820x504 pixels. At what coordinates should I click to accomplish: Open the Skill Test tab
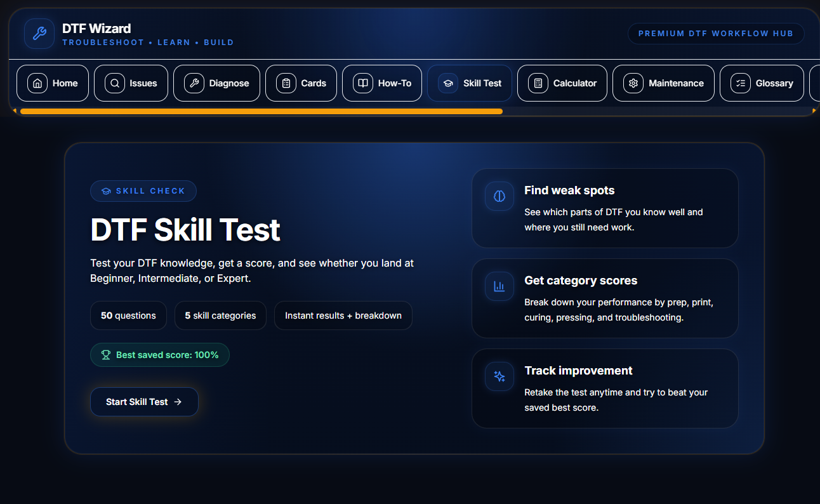coord(470,83)
